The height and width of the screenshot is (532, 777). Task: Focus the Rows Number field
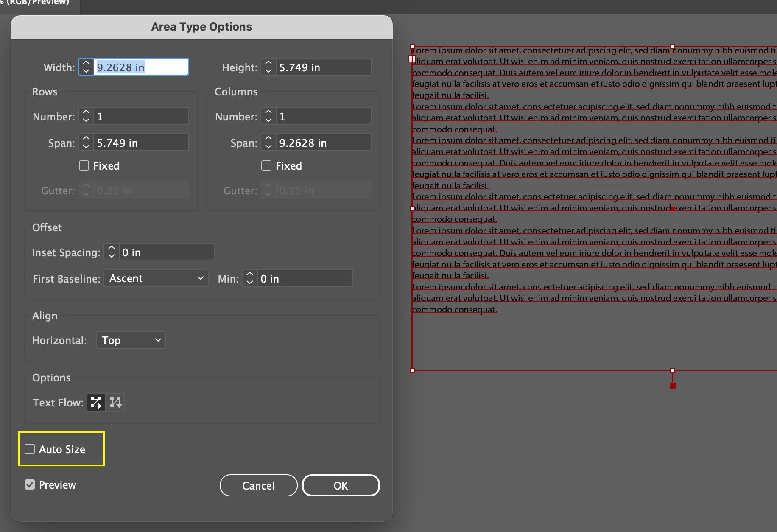(141, 116)
